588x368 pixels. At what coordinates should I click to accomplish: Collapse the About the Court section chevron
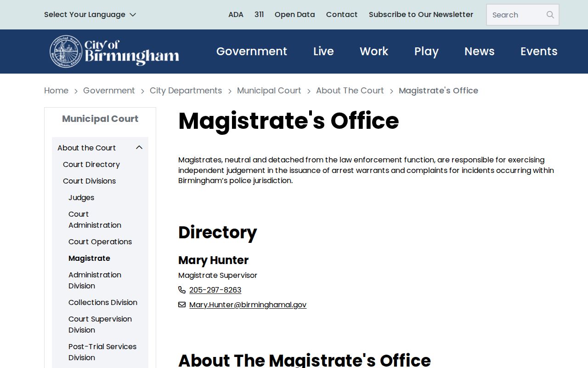[139, 148]
